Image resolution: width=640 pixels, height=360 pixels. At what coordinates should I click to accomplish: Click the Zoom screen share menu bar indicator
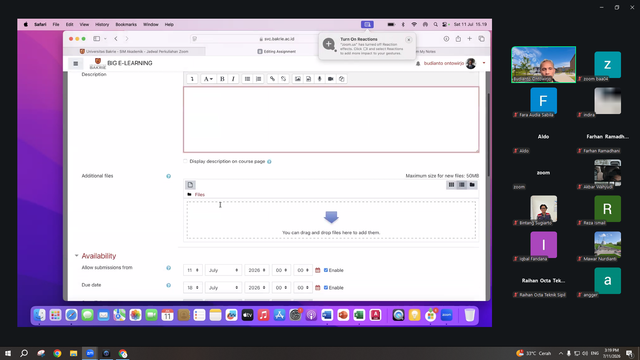click(367, 24)
